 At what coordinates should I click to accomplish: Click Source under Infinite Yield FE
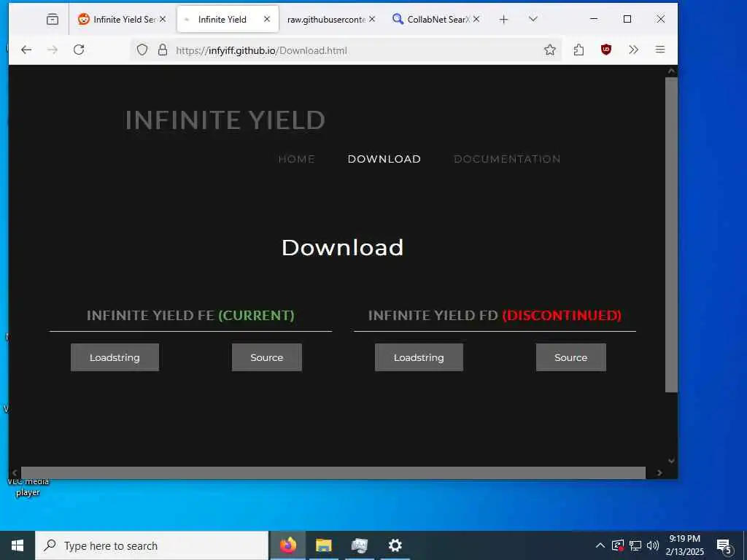point(267,357)
